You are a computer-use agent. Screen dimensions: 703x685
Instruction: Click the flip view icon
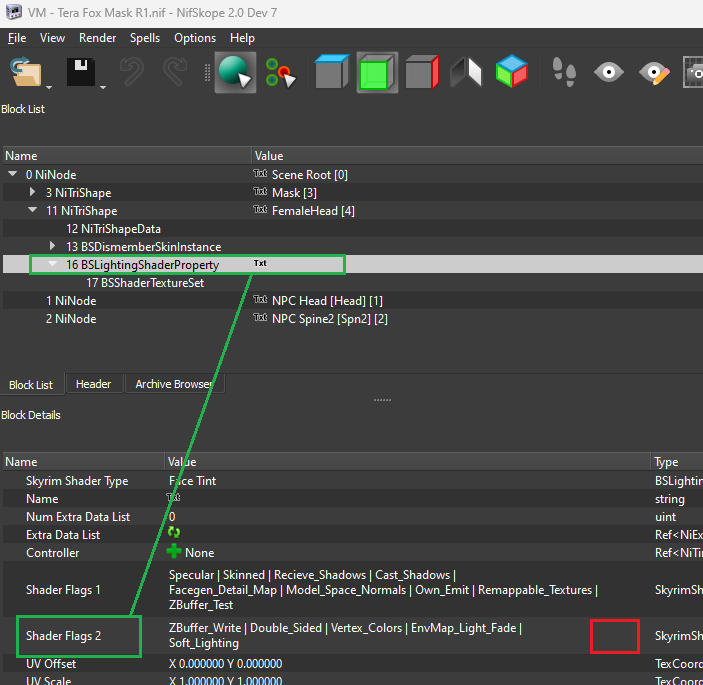tap(466, 72)
